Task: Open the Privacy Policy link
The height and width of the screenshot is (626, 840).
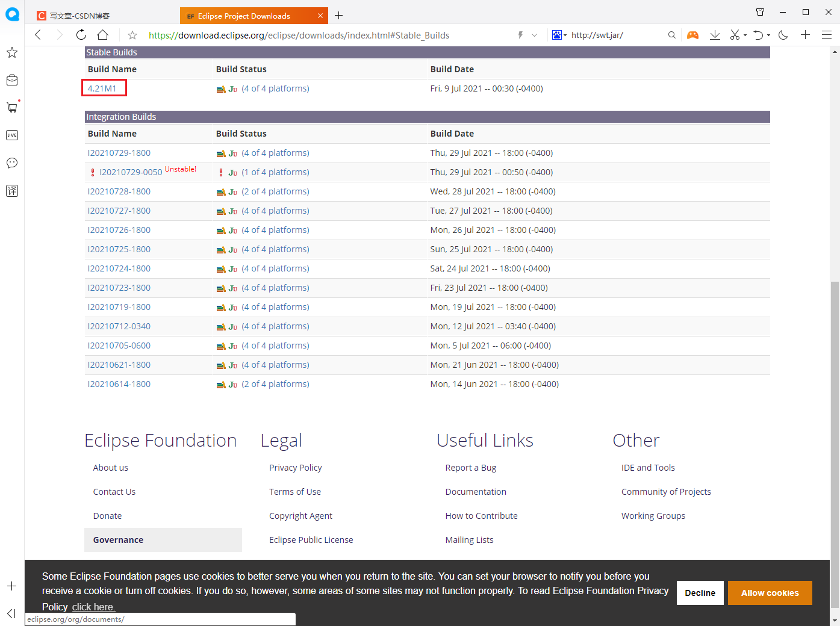Action: pyautogui.click(x=296, y=468)
